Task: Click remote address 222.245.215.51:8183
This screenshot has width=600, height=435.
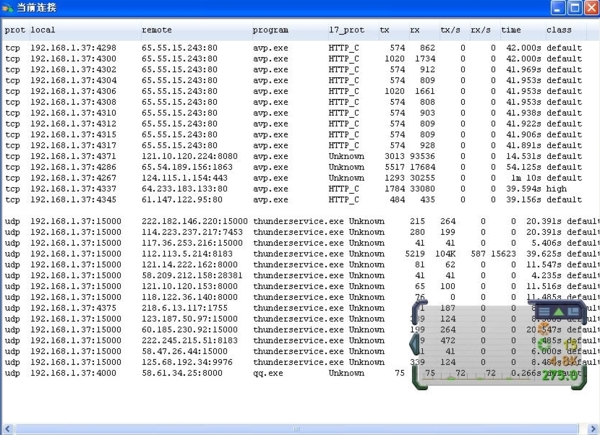Action: (189, 341)
